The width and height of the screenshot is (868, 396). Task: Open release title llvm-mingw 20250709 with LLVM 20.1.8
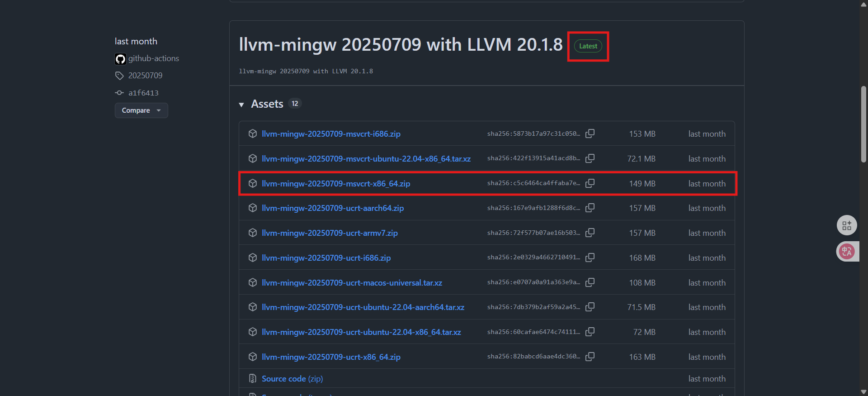[401, 45]
